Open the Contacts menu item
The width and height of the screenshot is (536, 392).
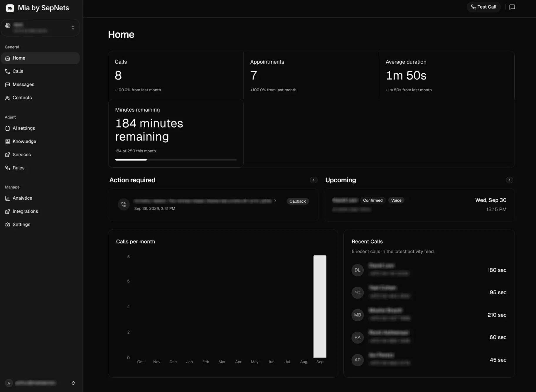click(x=41, y=98)
